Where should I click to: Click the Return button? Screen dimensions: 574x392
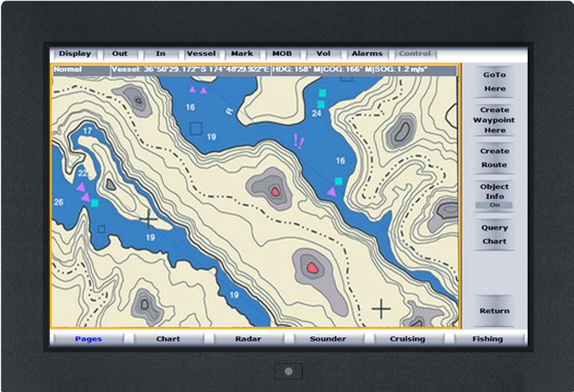(494, 311)
